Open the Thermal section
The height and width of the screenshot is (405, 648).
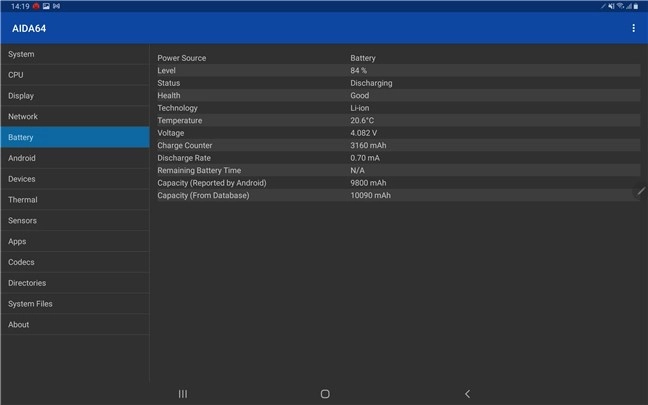[x=75, y=200]
